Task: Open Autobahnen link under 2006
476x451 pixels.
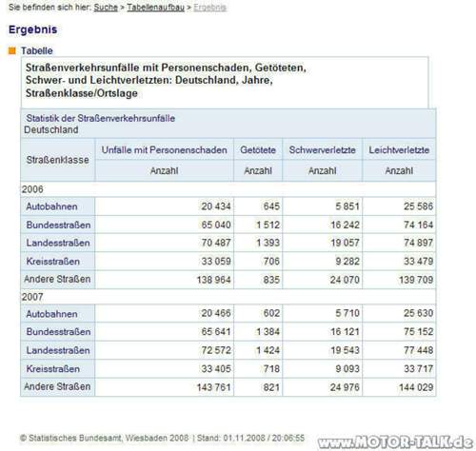Action: point(51,206)
